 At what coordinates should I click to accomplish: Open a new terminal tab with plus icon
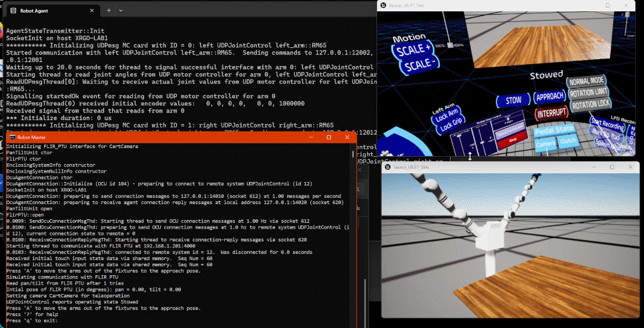click(109, 11)
